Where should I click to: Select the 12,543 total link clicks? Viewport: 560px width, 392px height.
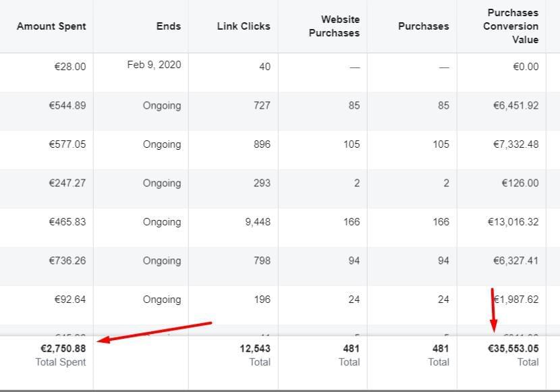click(x=254, y=349)
